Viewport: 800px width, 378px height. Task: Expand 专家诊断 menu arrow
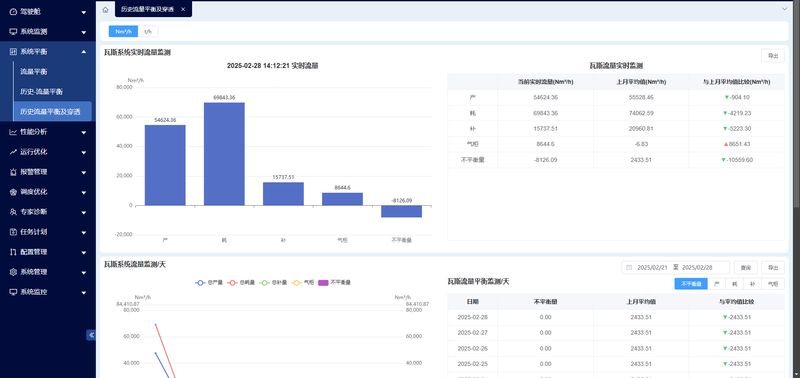[84, 212]
